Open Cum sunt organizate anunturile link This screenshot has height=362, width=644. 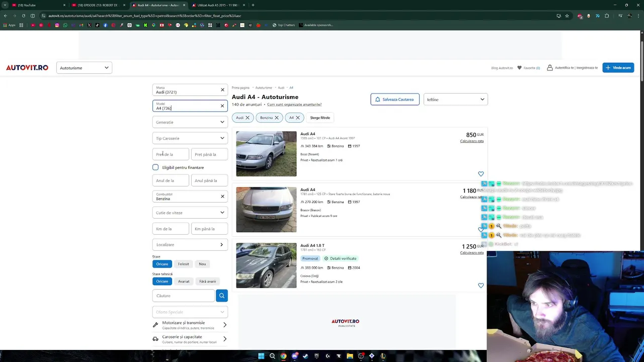coord(294,105)
